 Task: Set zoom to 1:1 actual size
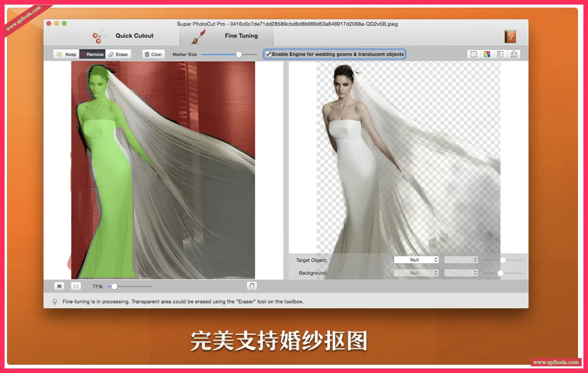(x=76, y=286)
